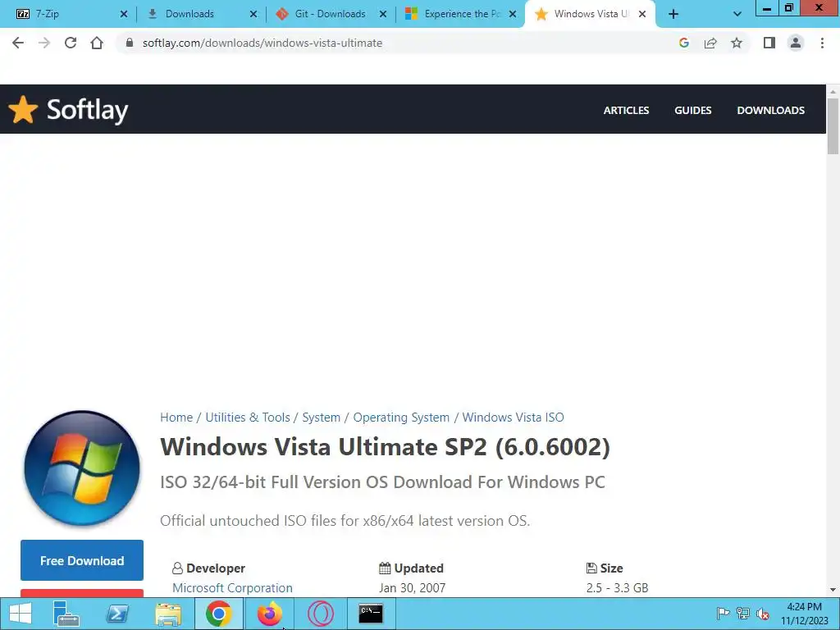Viewport: 840px width, 630px height.
Task: Open Server Manager from the taskbar
Action: pos(66,614)
